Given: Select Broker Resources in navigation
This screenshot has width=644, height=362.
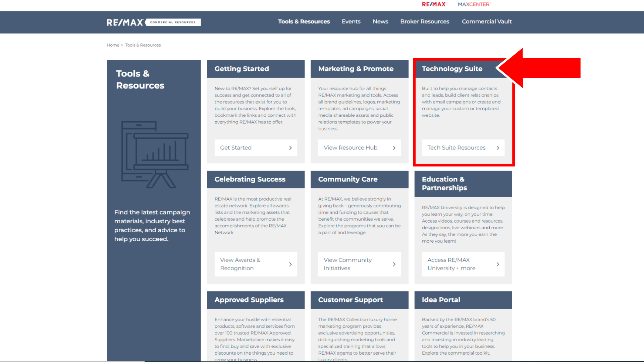Looking at the screenshot, I should 425,21.
